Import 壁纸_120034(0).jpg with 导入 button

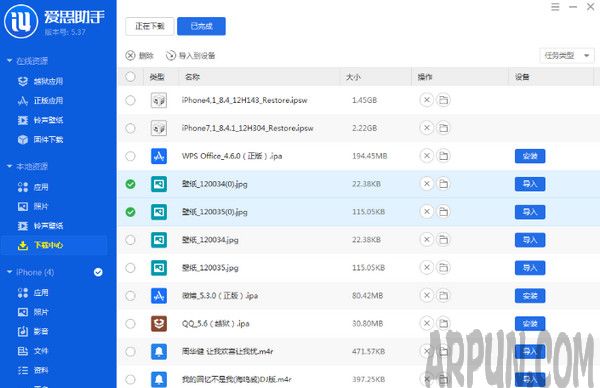click(530, 184)
